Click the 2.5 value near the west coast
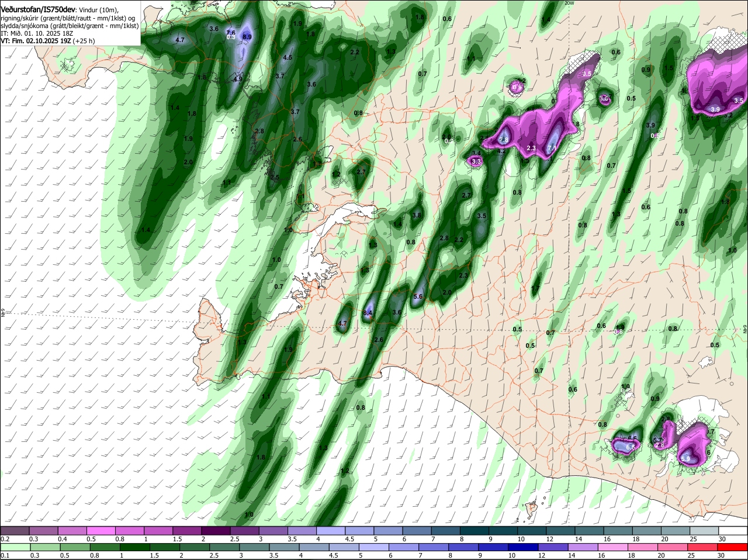This screenshot has width=748, height=560. click(275, 177)
